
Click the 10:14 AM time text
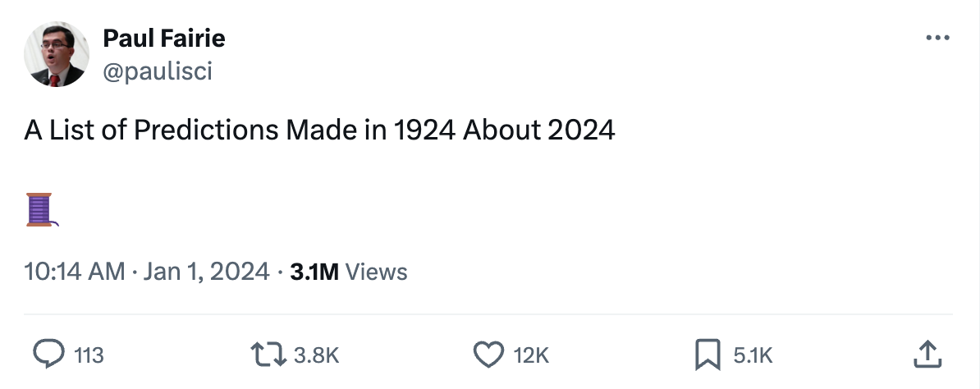75,271
